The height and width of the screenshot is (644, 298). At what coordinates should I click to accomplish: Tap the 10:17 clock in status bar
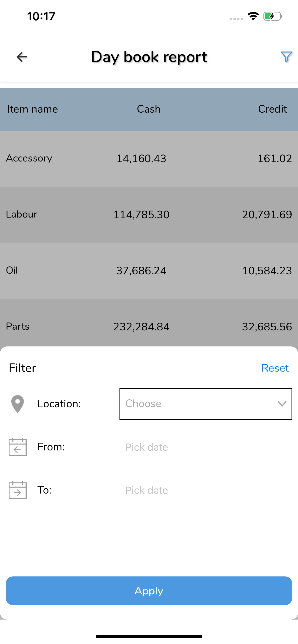click(41, 17)
